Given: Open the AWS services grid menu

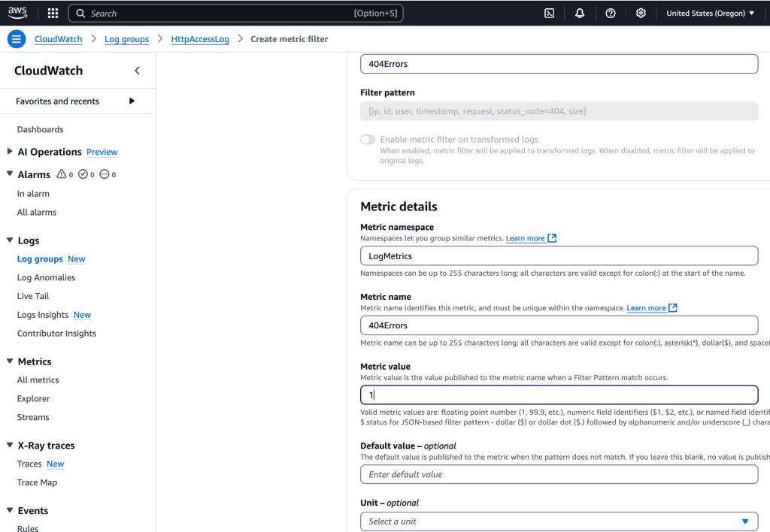Looking at the screenshot, I should pyautogui.click(x=53, y=13).
